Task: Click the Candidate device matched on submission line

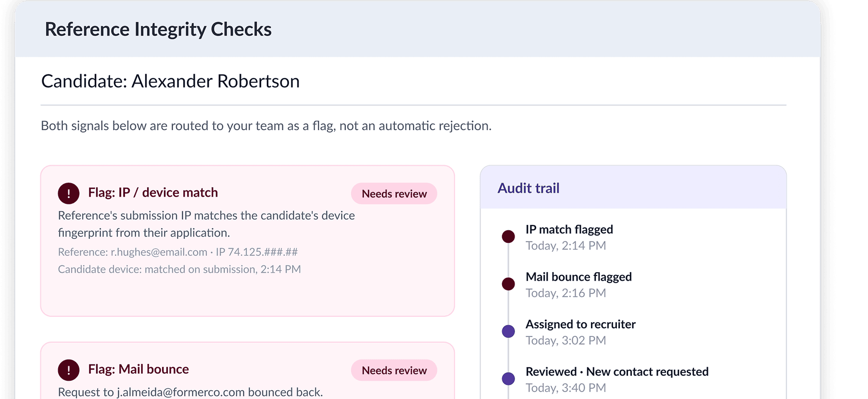Action: pos(179,269)
